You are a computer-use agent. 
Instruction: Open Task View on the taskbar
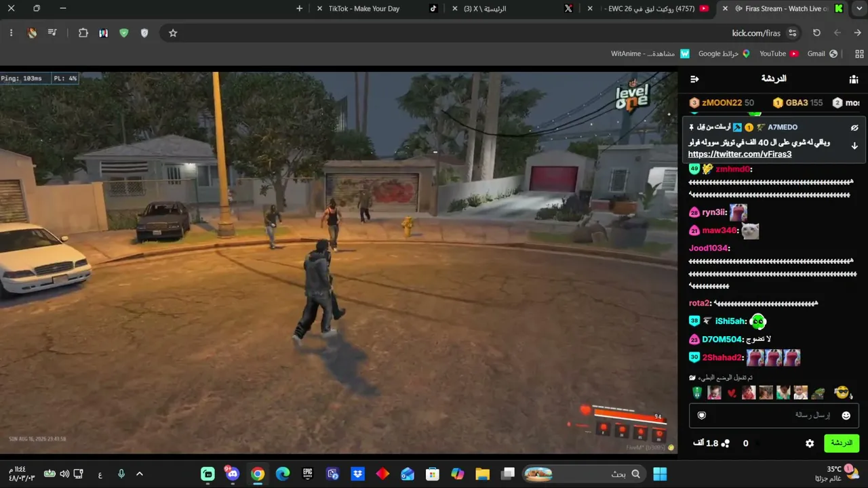(x=508, y=474)
